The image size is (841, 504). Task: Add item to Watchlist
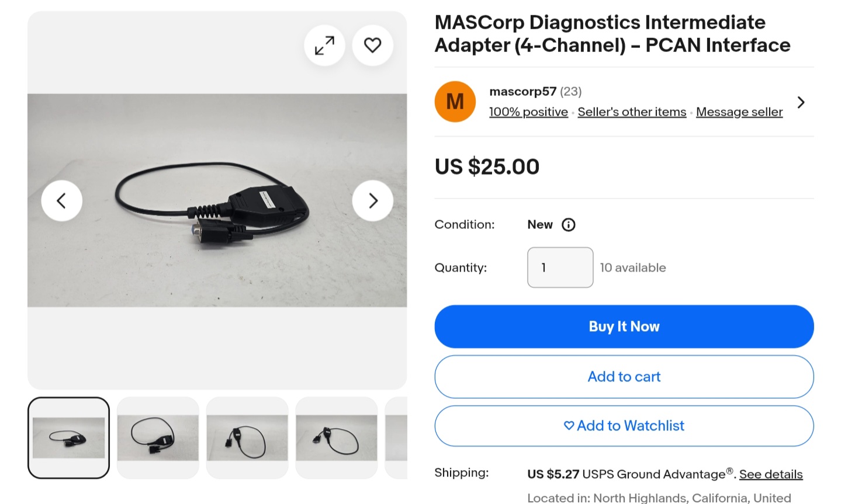click(624, 426)
